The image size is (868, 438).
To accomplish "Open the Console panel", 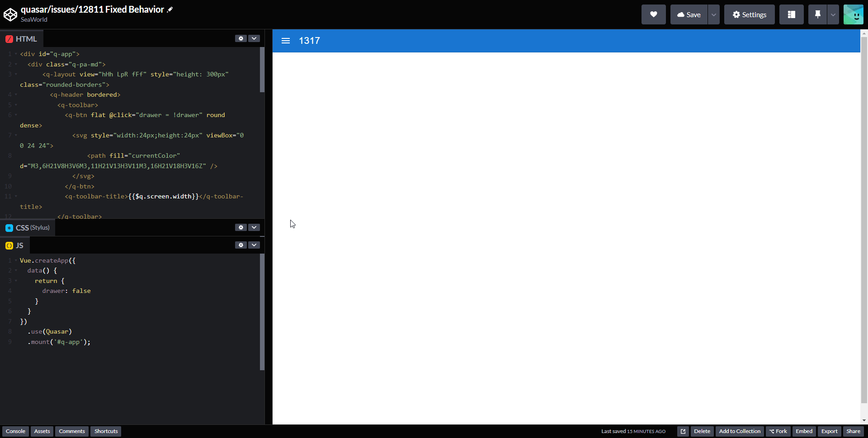I will click(x=15, y=431).
